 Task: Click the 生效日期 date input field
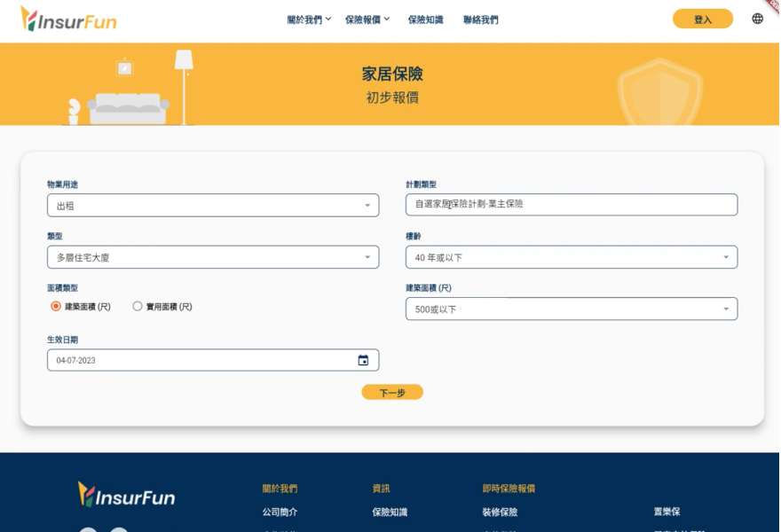click(200, 360)
